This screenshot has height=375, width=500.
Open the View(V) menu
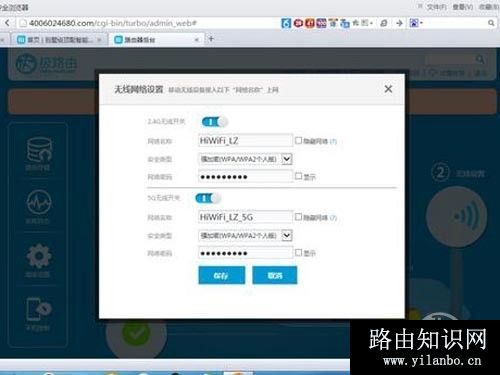click(462, 7)
